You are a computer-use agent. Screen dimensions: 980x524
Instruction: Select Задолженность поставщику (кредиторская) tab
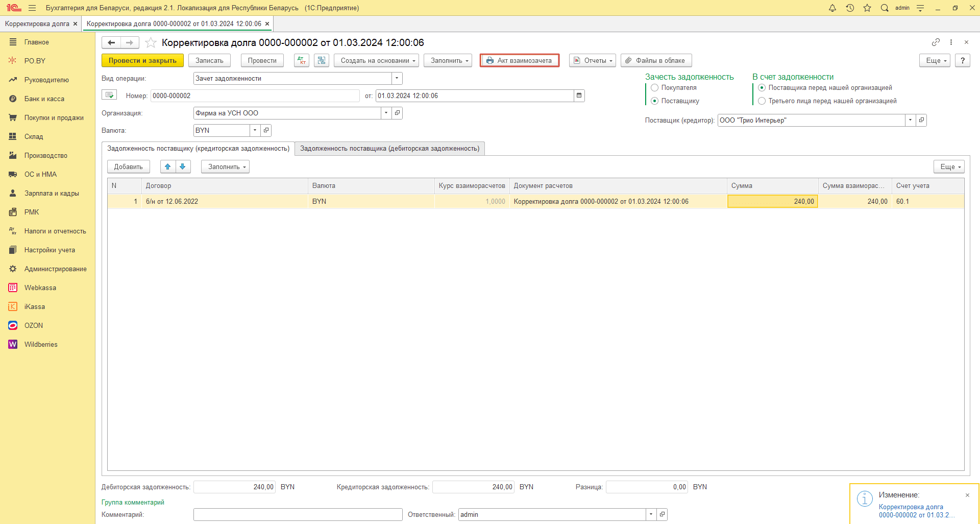(198, 149)
